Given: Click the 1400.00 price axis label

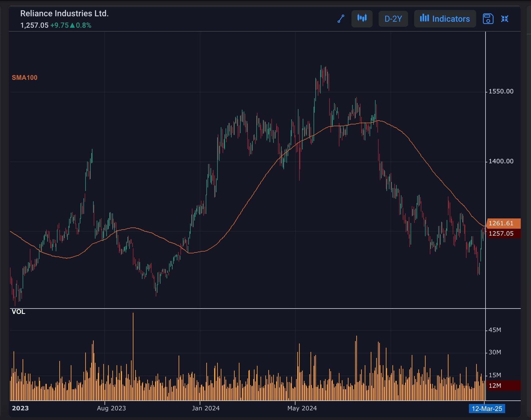Looking at the screenshot, I should coord(501,161).
